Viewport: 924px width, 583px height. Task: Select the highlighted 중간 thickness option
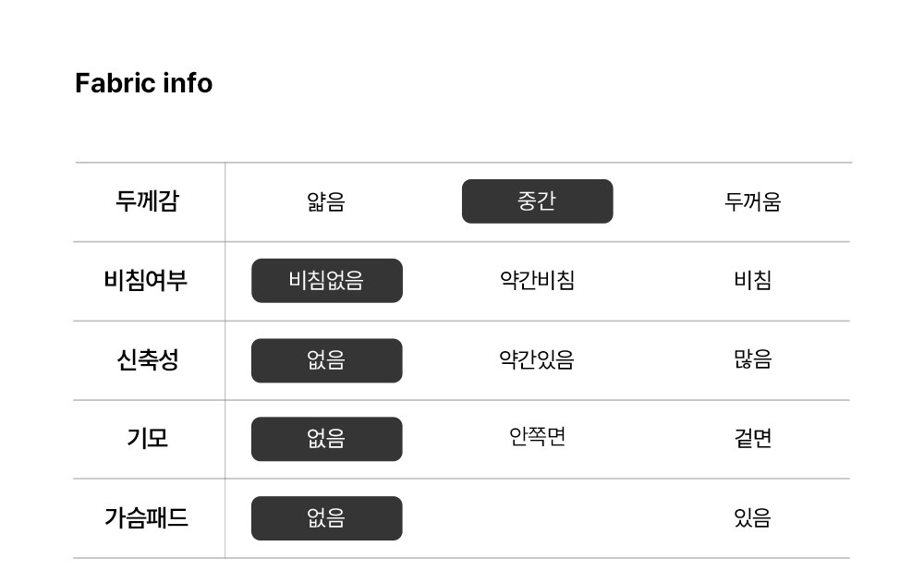pos(537,201)
